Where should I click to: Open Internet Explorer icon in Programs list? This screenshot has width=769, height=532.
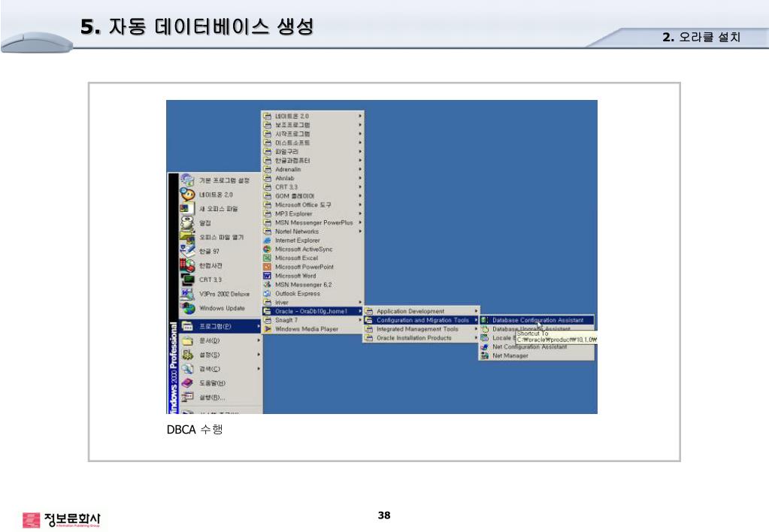(268, 240)
